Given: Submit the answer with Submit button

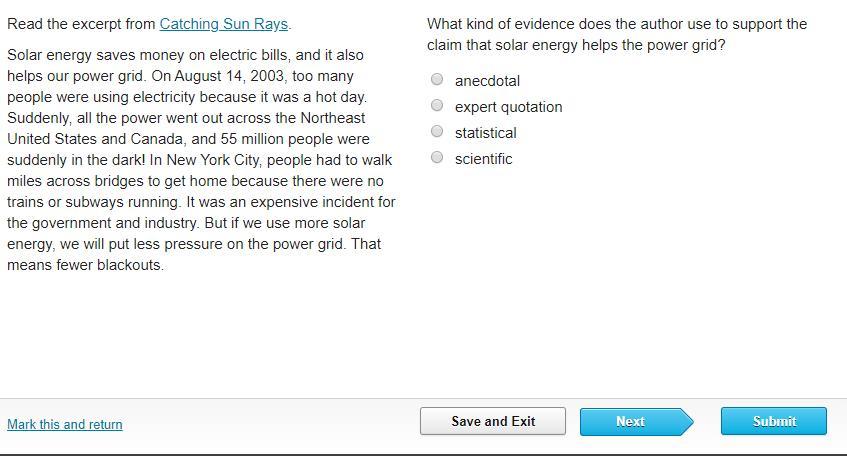Looking at the screenshot, I should coord(774,421).
